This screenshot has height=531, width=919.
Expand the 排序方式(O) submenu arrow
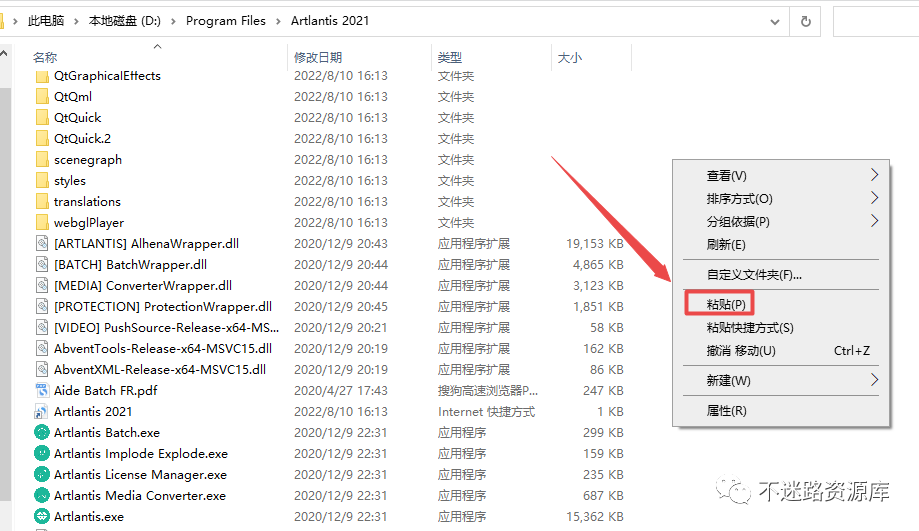tap(874, 198)
